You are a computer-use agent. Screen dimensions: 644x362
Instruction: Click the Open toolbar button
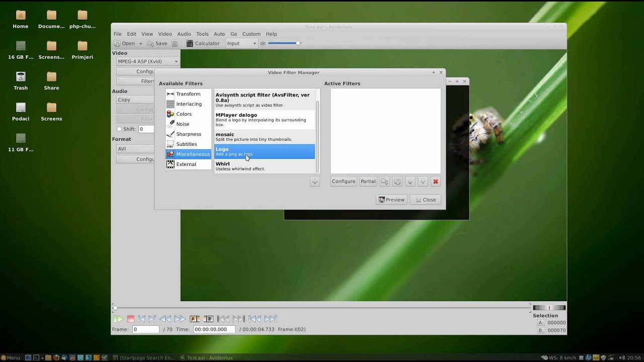tap(124, 44)
